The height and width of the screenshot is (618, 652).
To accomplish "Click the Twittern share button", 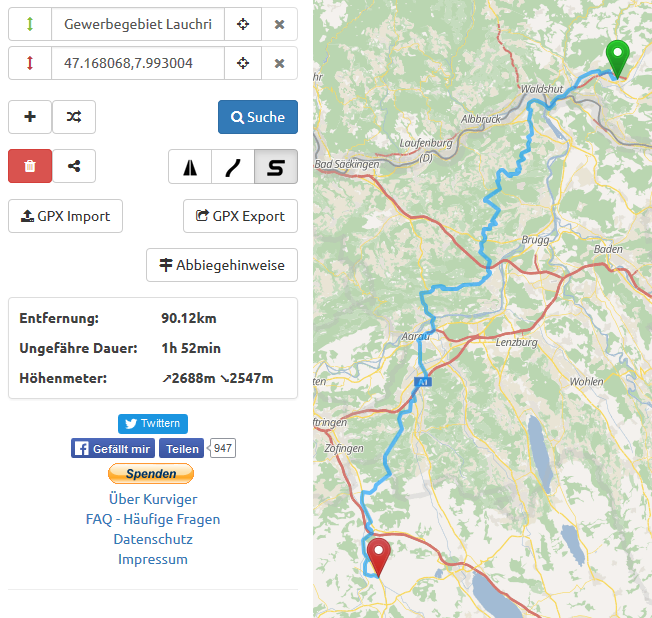I will (153, 423).
